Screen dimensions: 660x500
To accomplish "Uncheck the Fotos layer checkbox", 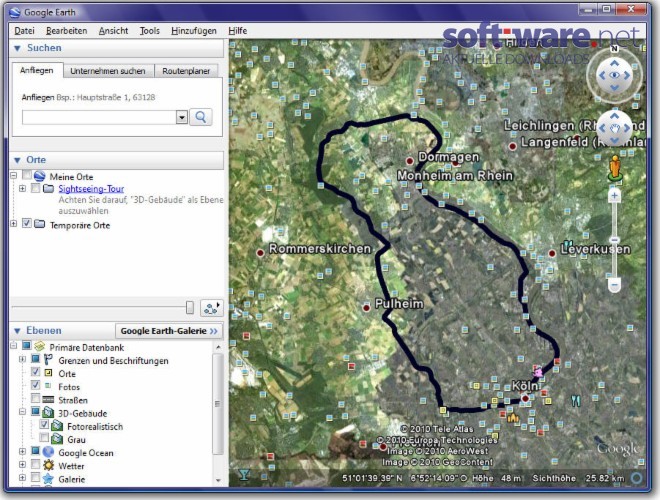I will click(x=36, y=385).
